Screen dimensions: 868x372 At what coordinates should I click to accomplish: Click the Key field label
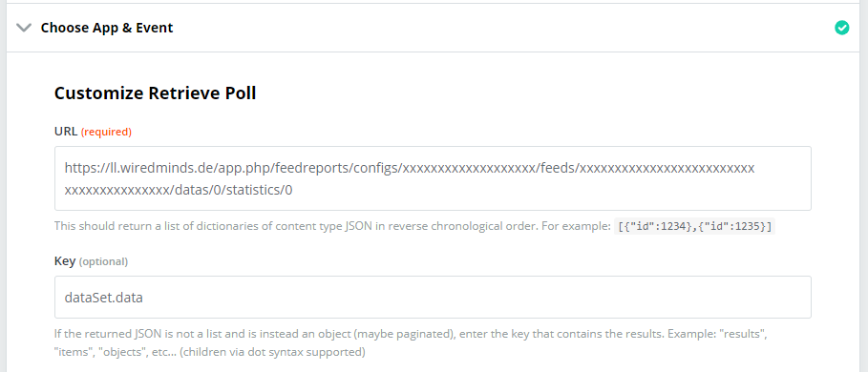(x=65, y=261)
